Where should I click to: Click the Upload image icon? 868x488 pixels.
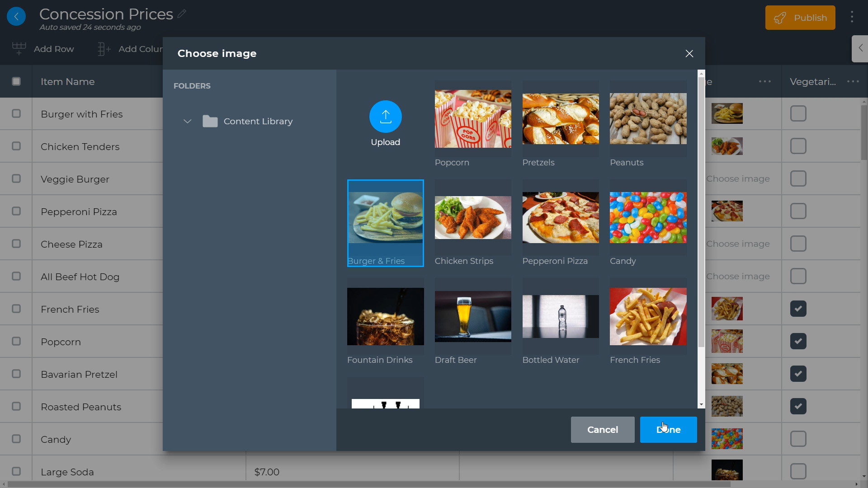click(x=385, y=117)
